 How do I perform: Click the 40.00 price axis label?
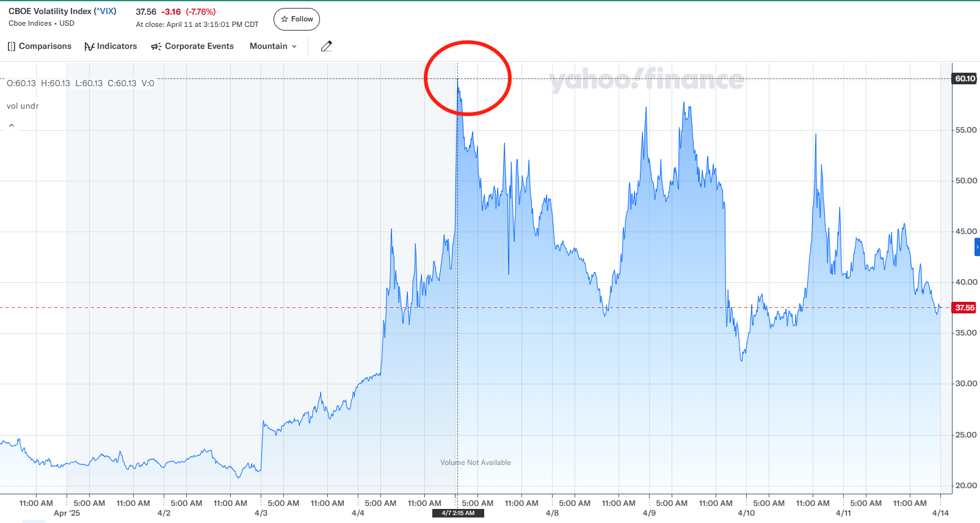(966, 282)
